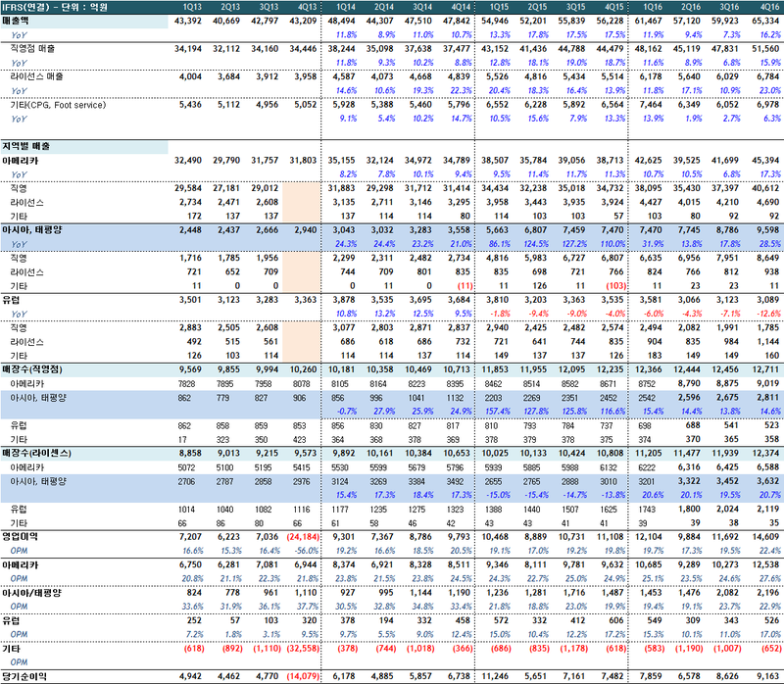Click the '당기순이익' row label
Image resolution: width=784 pixels, height=684 pixels.
coord(24,676)
